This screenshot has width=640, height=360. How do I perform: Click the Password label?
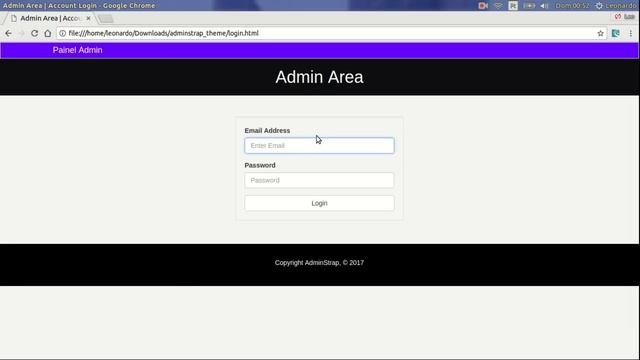tap(260, 165)
